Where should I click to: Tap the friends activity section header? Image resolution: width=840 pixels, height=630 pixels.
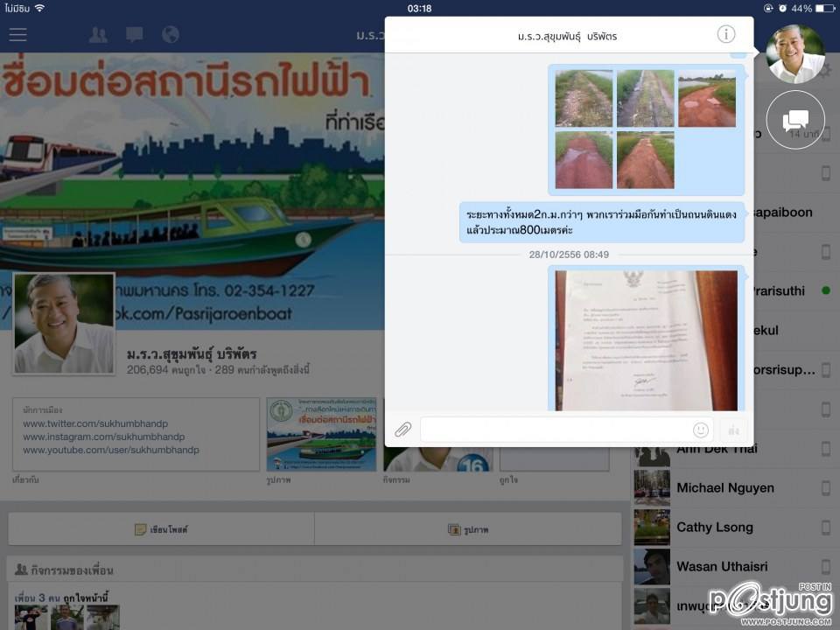(315, 570)
